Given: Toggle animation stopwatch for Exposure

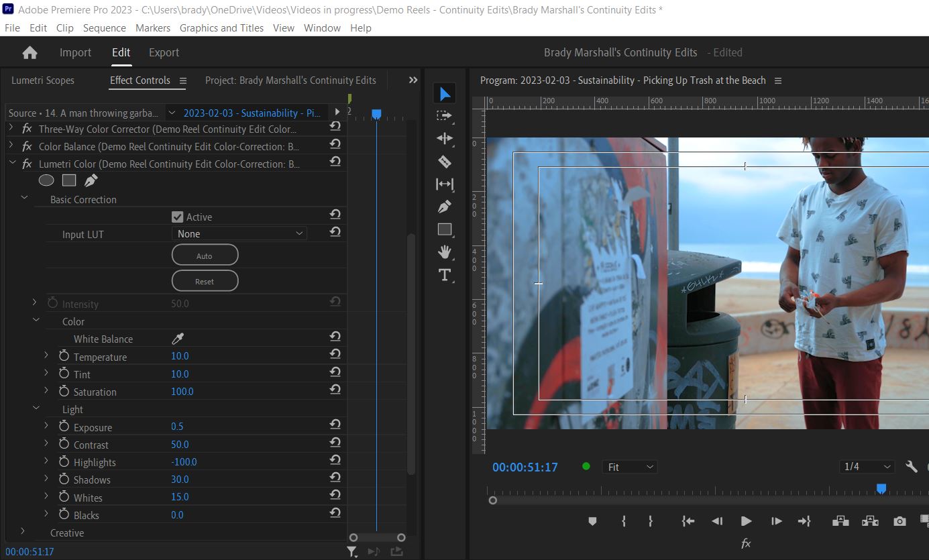Looking at the screenshot, I should click(64, 427).
